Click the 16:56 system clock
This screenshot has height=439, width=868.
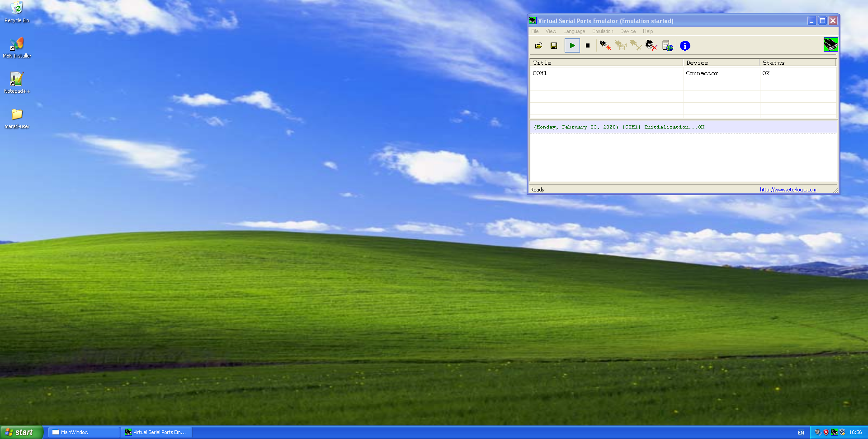(855, 433)
